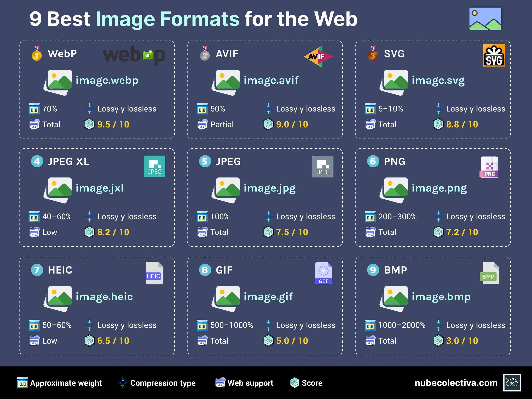
Task: Click the JPEG XL card heading
Action: [68, 161]
